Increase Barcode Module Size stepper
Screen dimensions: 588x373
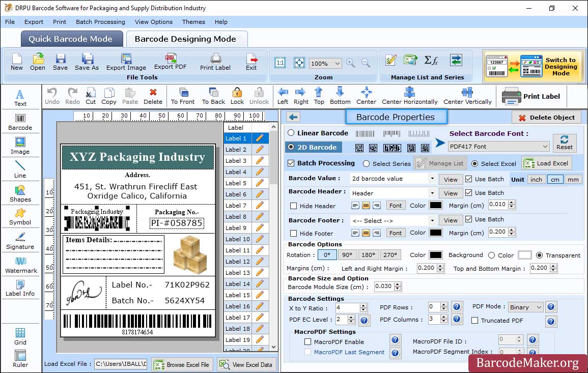(398, 284)
